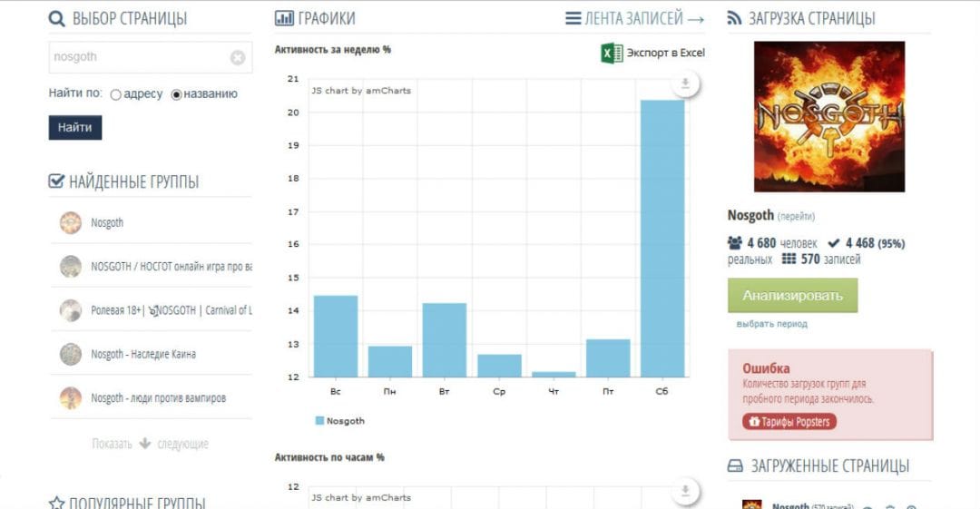980x509 pixels.
Task: Click Экспорт в Excel text link
Action: click(x=666, y=54)
